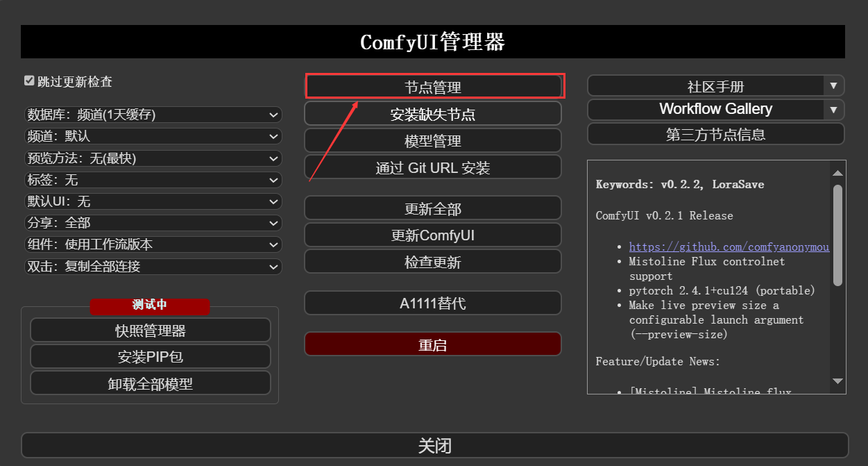Expand the Workflow Gallery dropdown arrow

tap(834, 109)
